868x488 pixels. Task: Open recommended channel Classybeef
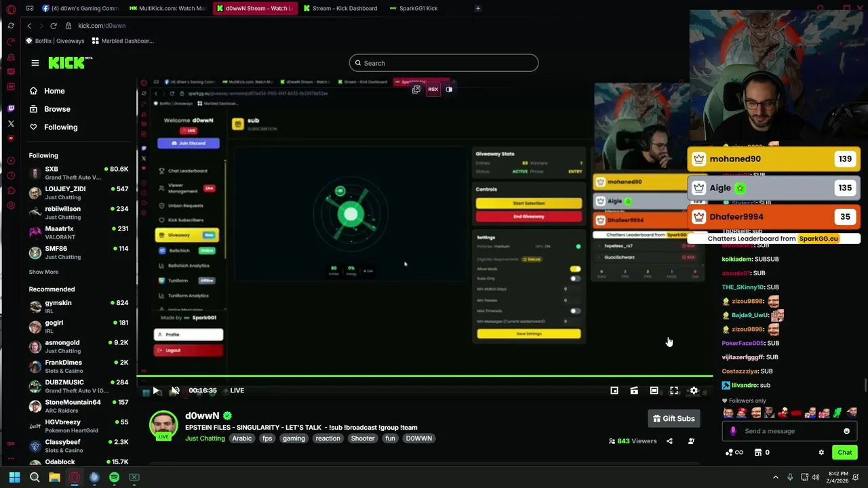point(78,446)
